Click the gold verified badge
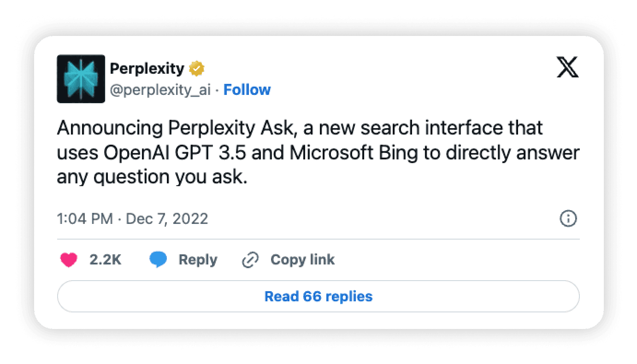The image size is (637, 364). click(x=197, y=69)
